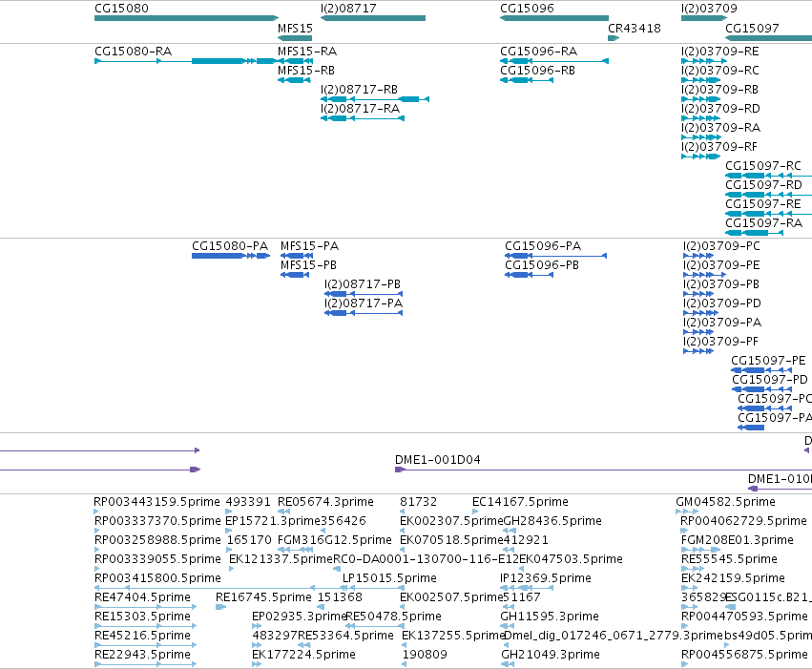Screen dimensions: 812x669
Task: Select the l(2)03709-PF protein label
Action: point(720,342)
